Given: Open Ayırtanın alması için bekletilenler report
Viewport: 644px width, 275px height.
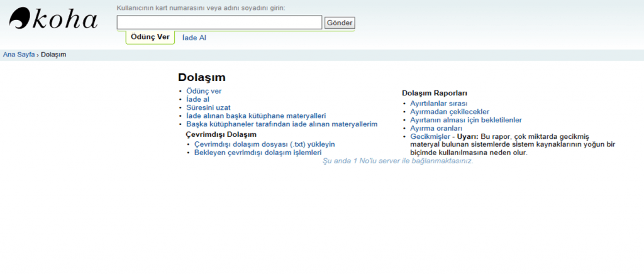Looking at the screenshot, I should tap(466, 120).
